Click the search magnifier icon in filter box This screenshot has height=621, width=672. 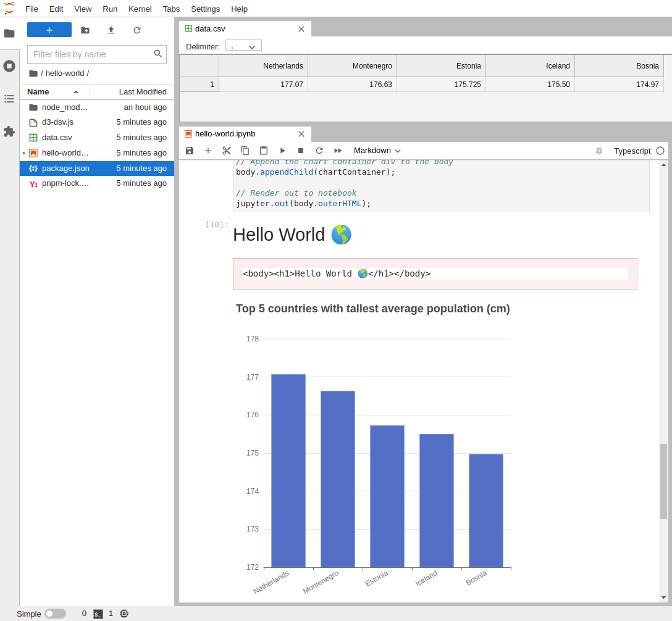tap(158, 54)
